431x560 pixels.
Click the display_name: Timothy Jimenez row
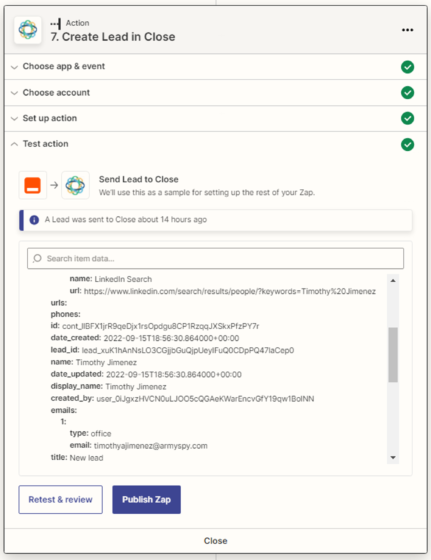coord(109,386)
